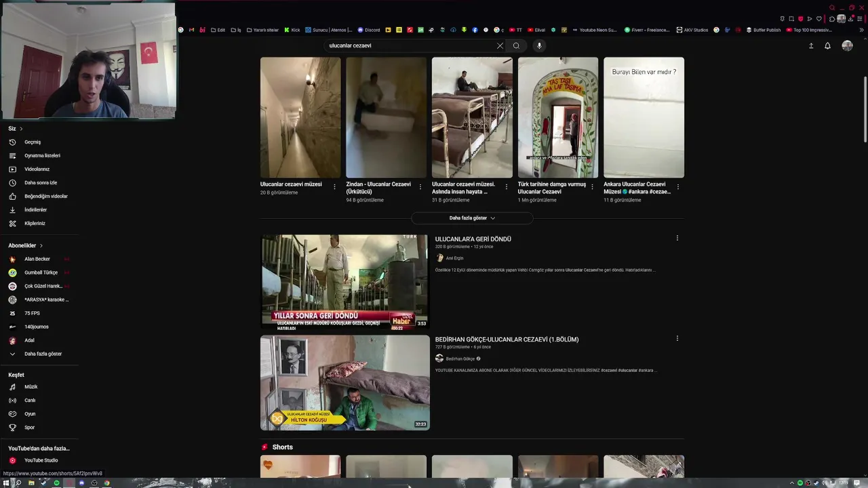The image size is (868, 488).
Task: Expand the Siz section chevron
Action: [21, 129]
